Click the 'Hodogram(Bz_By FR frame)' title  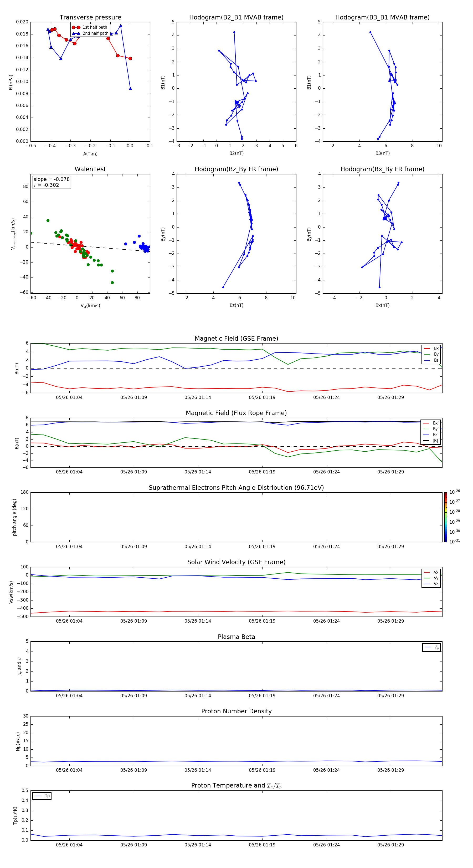pyautogui.click(x=236, y=169)
